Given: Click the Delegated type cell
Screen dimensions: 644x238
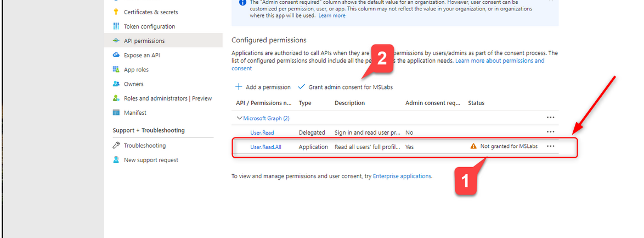Looking at the screenshot, I should point(312,132).
